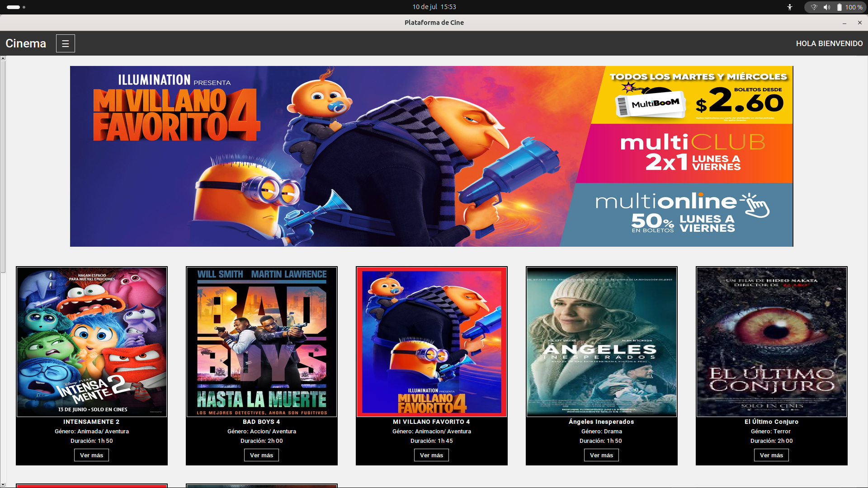
Task: Open the Mi Villano Favorito 4 promotional banner
Action: pos(431,156)
